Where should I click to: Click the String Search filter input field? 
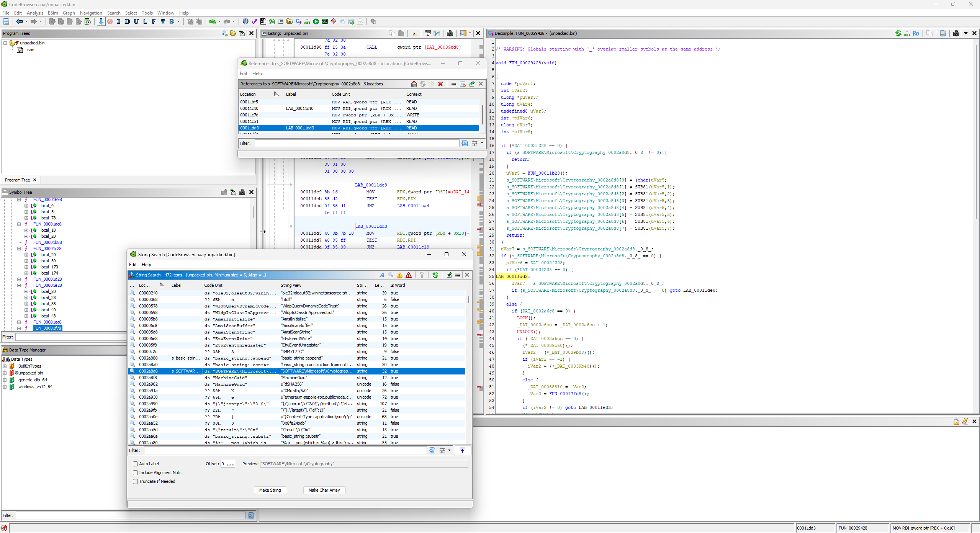[285, 450]
